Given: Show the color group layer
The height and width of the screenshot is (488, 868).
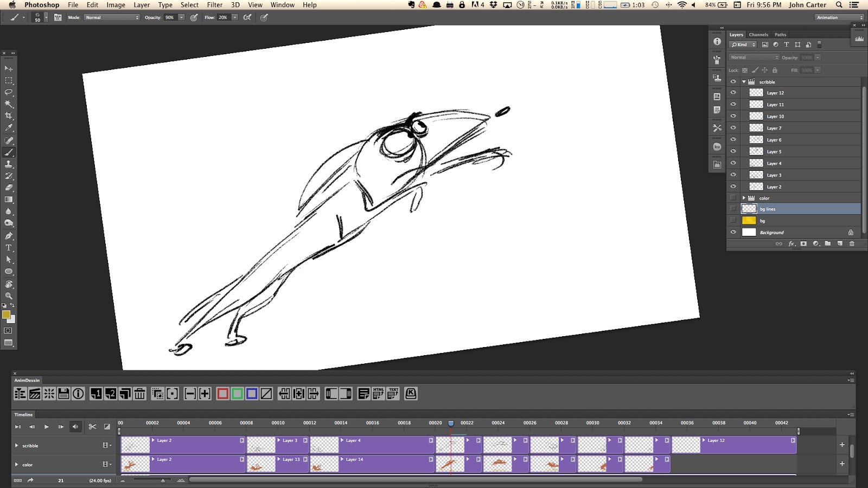Looking at the screenshot, I should pyautogui.click(x=733, y=198).
